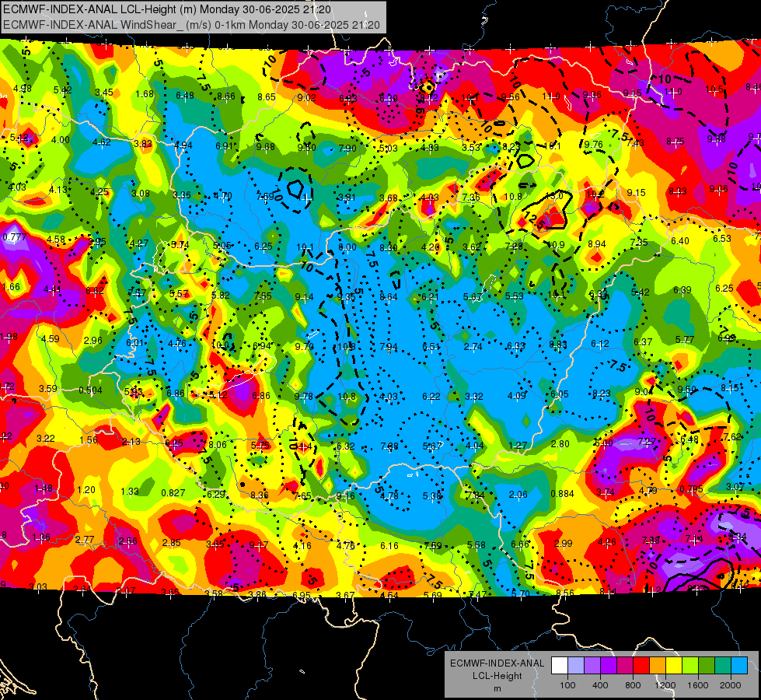Click the wind shear value "0.884"

[x=563, y=494]
